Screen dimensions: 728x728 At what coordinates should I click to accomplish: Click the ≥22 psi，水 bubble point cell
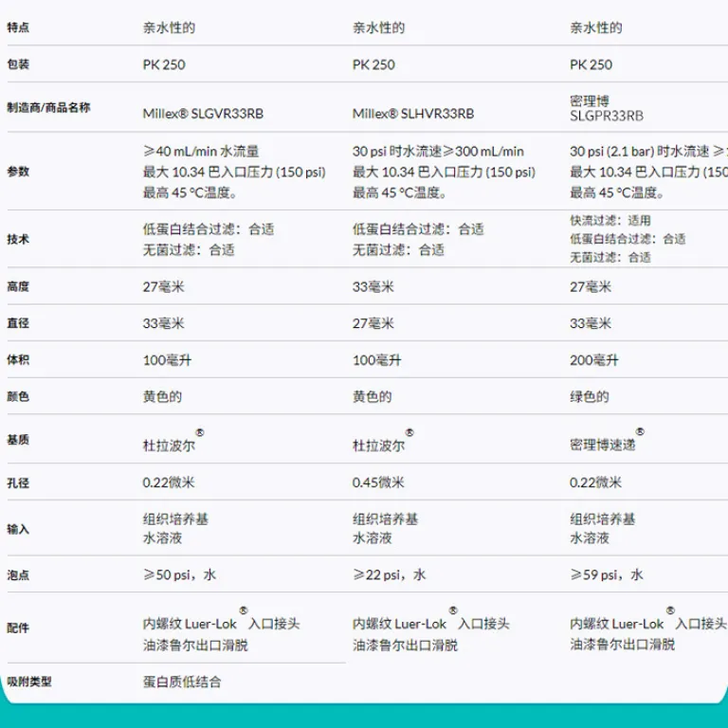(389, 574)
